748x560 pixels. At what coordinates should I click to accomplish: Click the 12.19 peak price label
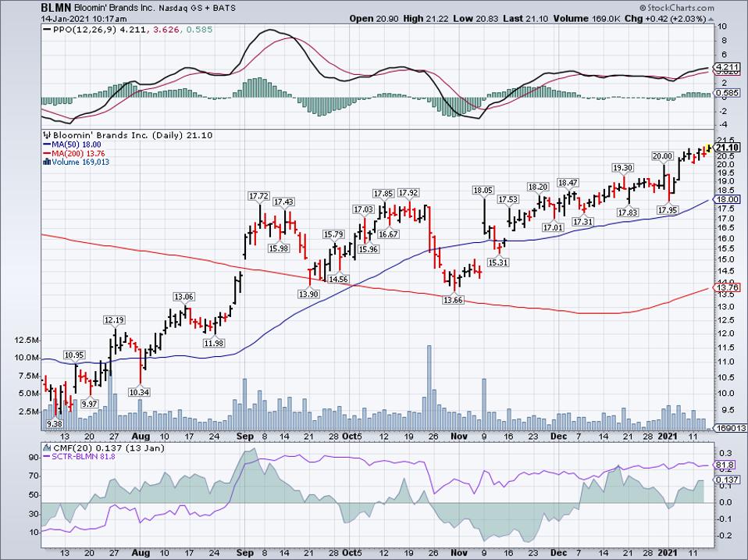tap(115, 319)
